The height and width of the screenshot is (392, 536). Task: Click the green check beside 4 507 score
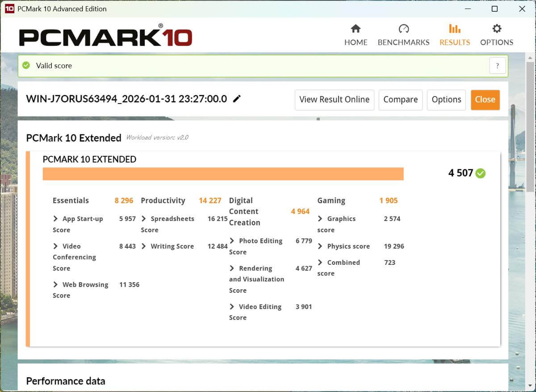tap(481, 173)
